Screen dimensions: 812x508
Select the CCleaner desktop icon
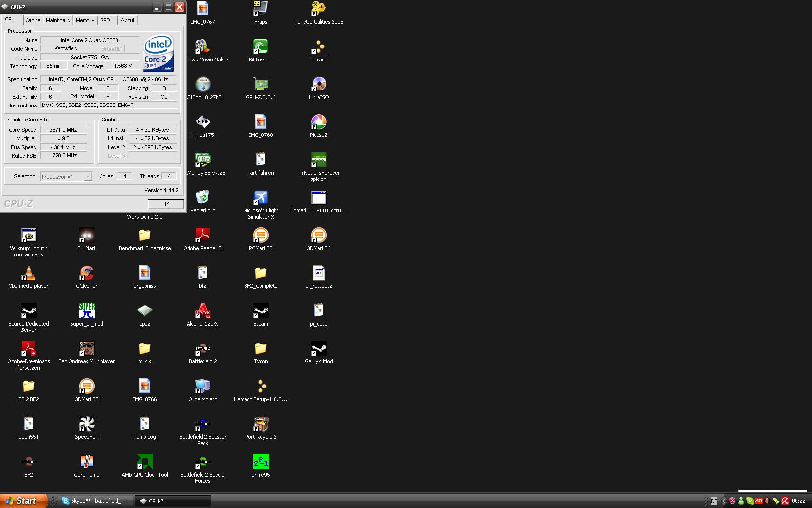point(87,277)
